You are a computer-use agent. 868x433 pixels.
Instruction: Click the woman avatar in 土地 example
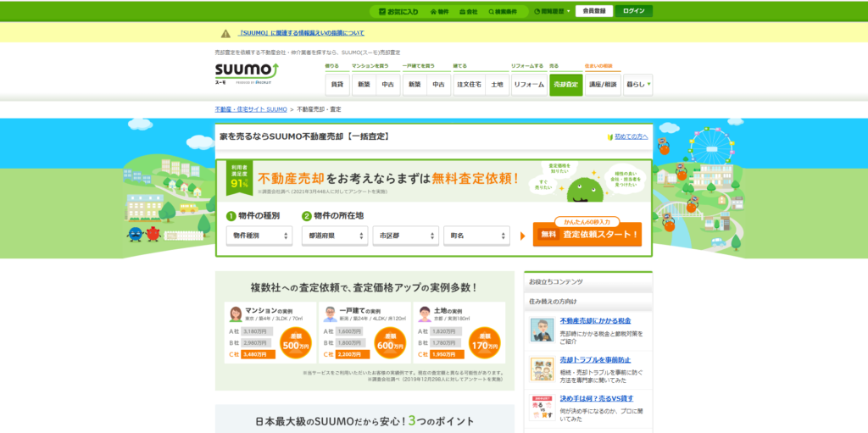pyautogui.click(x=425, y=314)
